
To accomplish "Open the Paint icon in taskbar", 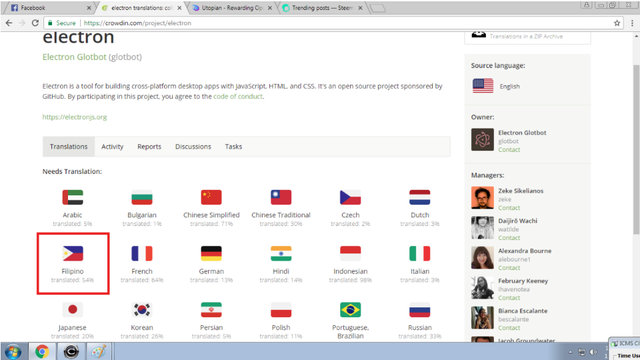I will [98, 351].
